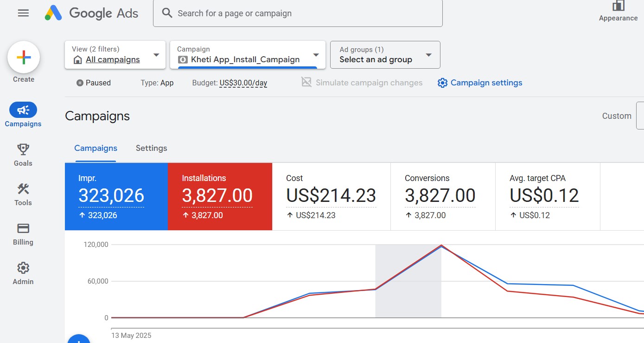Expand the Kheti App_Install_Campaign dropdown
Screen dimensions: 644x343
point(249,55)
